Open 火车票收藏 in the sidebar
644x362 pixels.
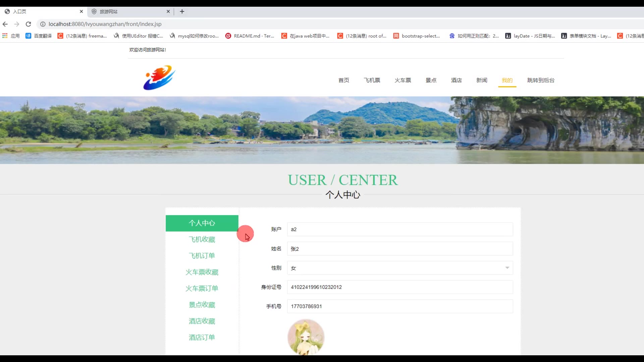(202, 272)
